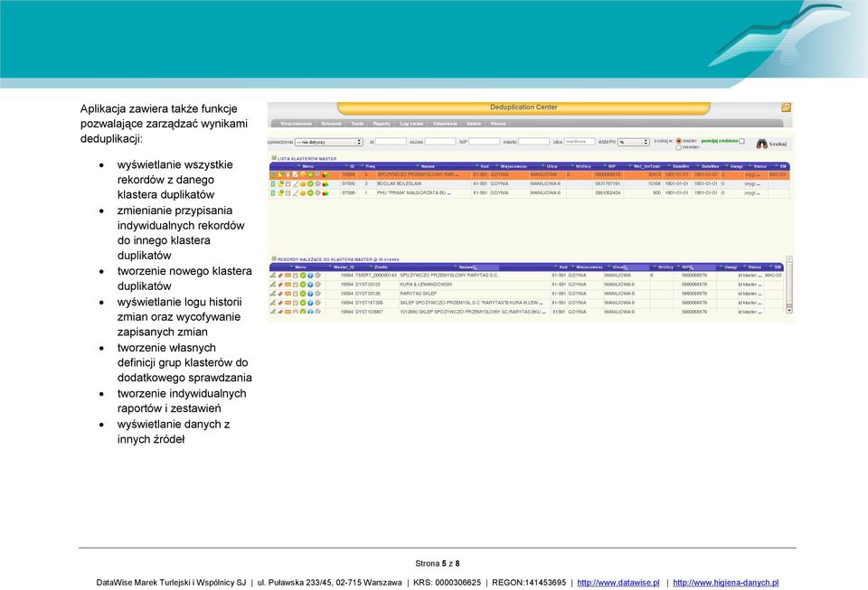The image size is (868, 590).
Task: Click scroll-up arrow of records table scrollbar
Action: [x=788, y=258]
